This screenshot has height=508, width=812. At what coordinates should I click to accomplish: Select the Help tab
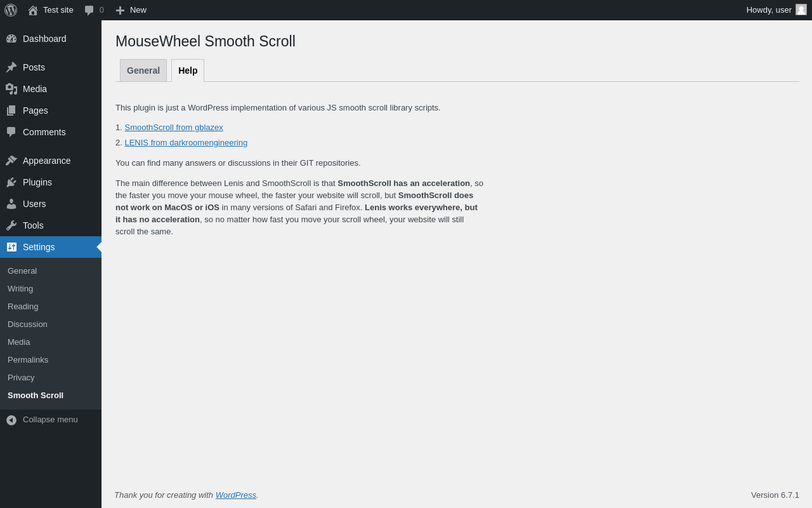coord(188,70)
